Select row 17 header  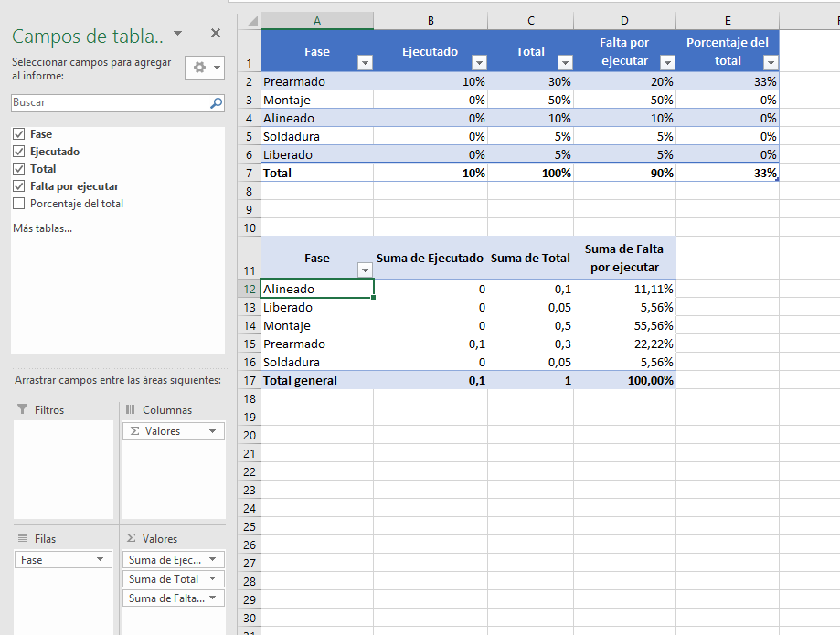pyautogui.click(x=250, y=381)
